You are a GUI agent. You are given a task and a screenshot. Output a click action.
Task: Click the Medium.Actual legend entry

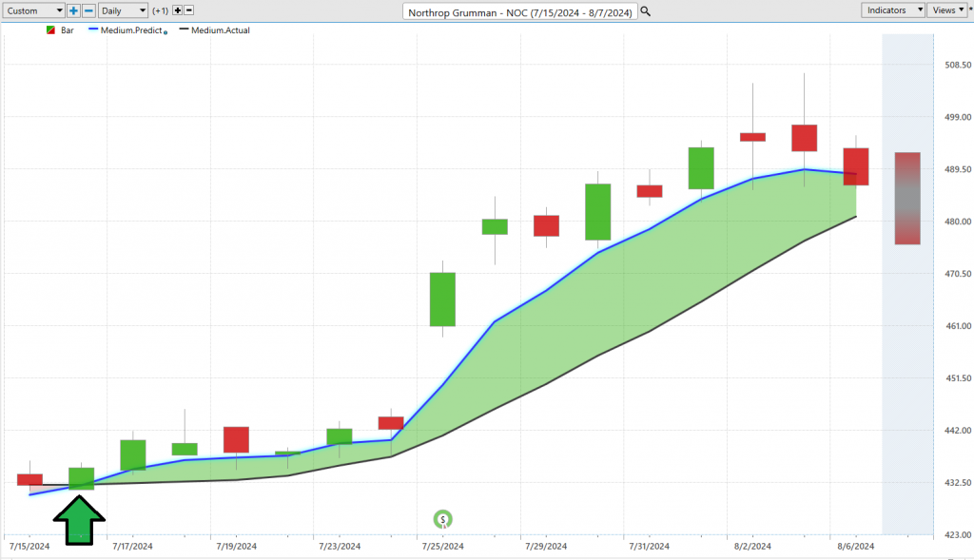click(214, 29)
